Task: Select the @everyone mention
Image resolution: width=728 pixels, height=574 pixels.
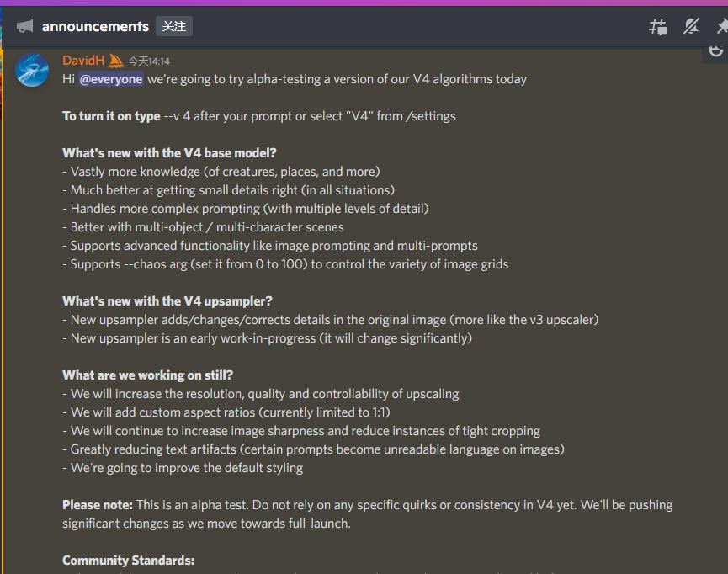Action: [x=111, y=79]
